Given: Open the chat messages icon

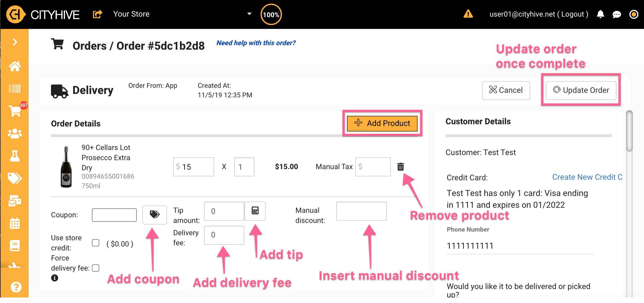Looking at the screenshot, I should click(x=617, y=15).
